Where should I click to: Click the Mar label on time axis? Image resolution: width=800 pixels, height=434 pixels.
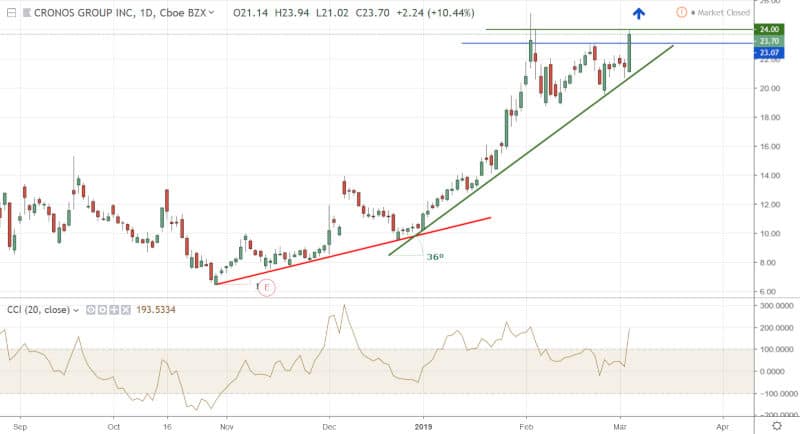pyautogui.click(x=619, y=426)
